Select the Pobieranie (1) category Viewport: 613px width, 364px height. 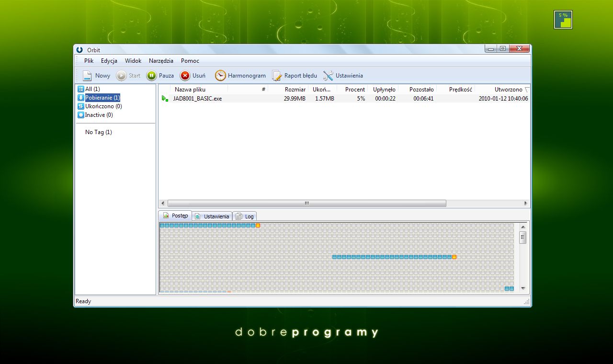click(x=99, y=98)
